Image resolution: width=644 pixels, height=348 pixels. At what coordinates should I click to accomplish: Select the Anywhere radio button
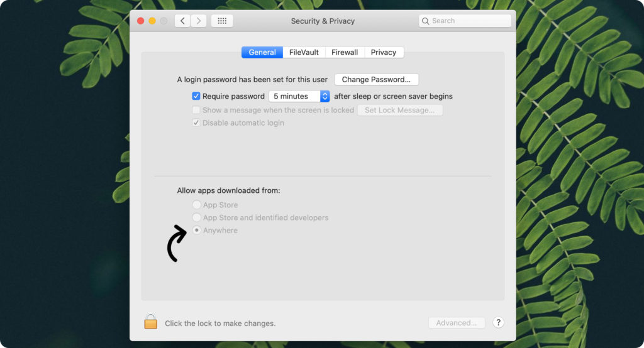pyautogui.click(x=197, y=230)
